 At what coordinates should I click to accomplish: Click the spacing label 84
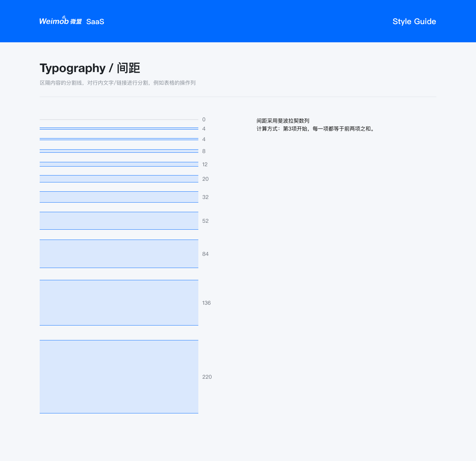point(206,254)
